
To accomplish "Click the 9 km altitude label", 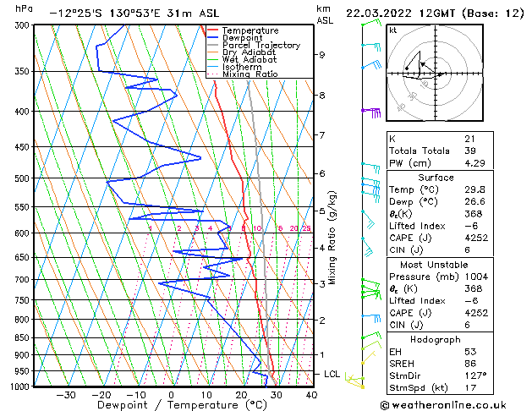I will [x=321, y=55].
